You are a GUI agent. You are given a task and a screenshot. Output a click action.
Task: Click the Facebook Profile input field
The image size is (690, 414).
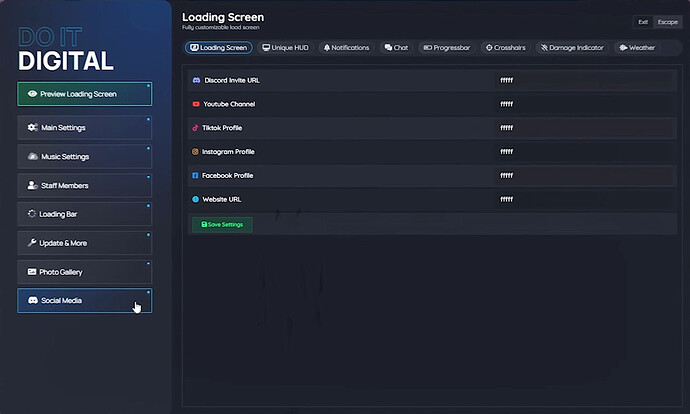[585, 175]
